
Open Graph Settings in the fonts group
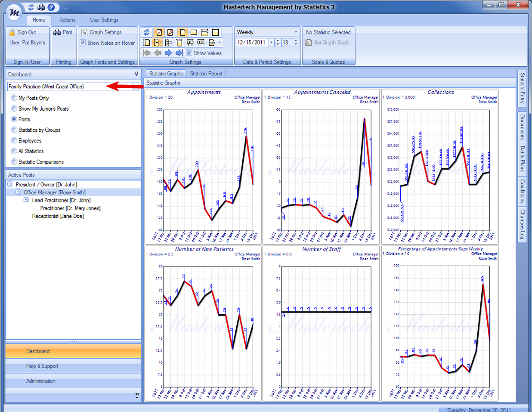[102, 32]
